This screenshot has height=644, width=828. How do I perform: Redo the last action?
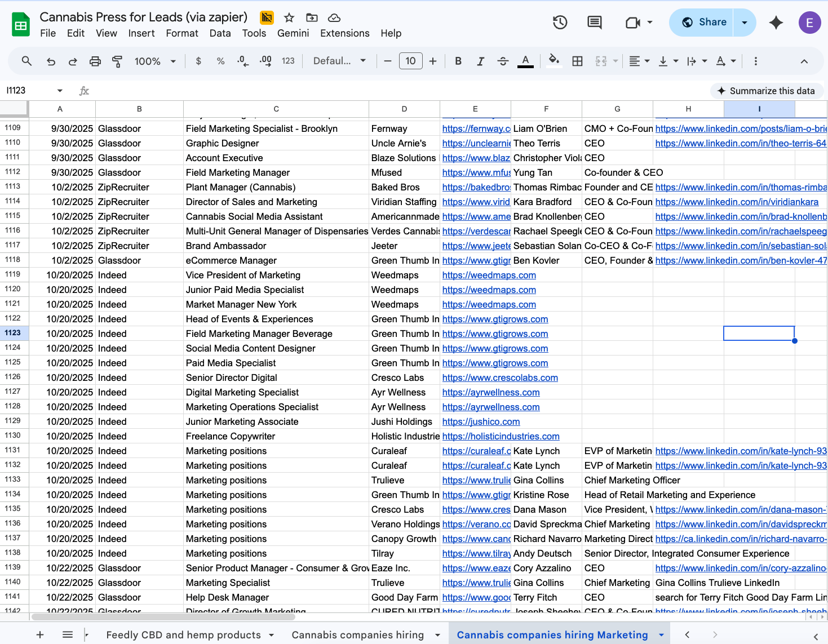(73, 61)
